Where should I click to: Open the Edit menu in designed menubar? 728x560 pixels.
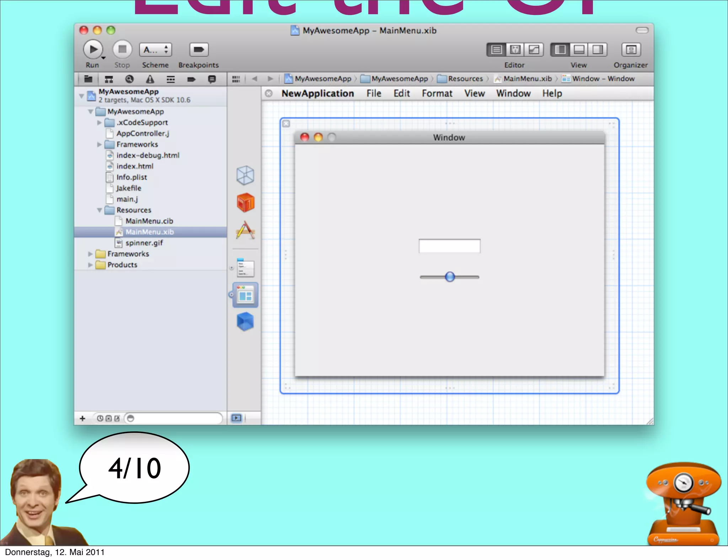pyautogui.click(x=402, y=93)
